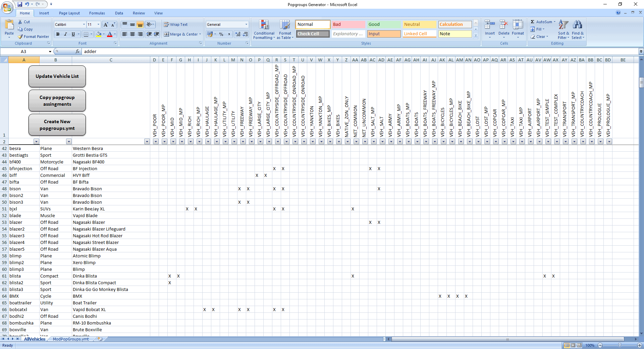Expand the cell styles gallery
644x349 pixels.
pyautogui.click(x=476, y=36)
